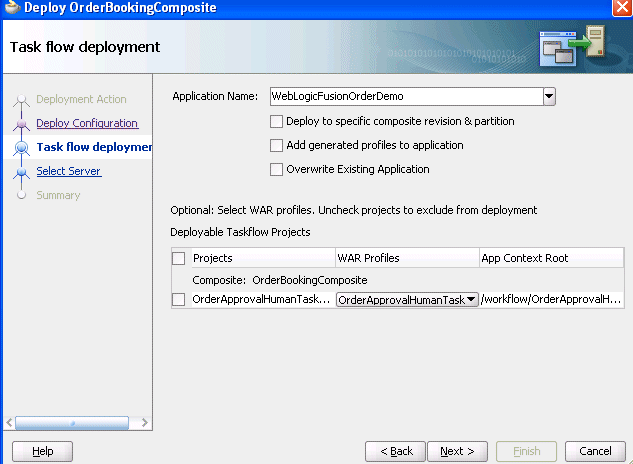
Task: Click the left scroll arrow in navigation pane
Action: [x=9, y=423]
